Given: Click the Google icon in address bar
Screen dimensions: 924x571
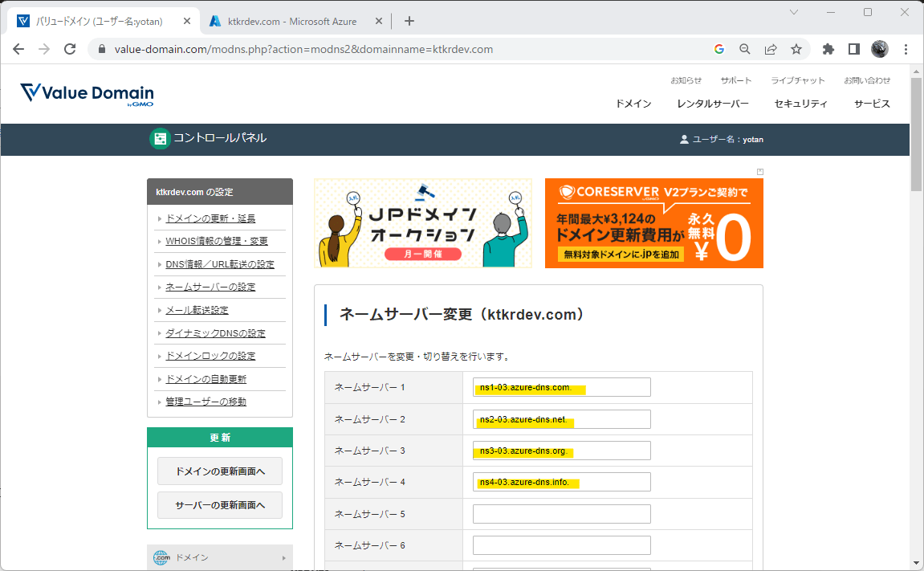Looking at the screenshot, I should click(x=719, y=49).
